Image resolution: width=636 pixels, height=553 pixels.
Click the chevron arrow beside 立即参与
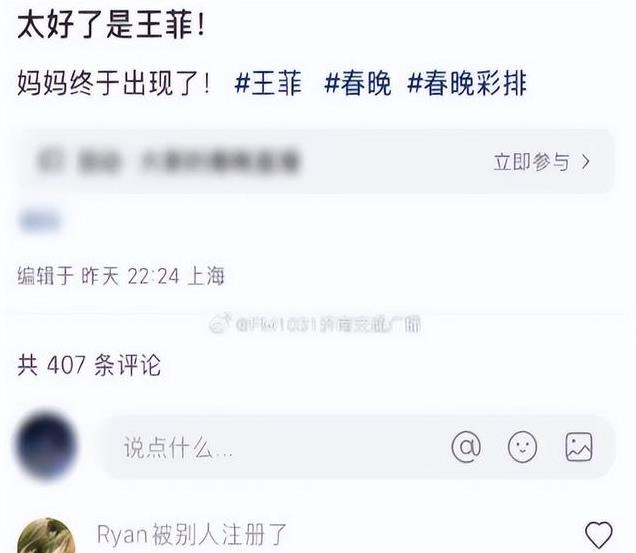[x=585, y=162]
